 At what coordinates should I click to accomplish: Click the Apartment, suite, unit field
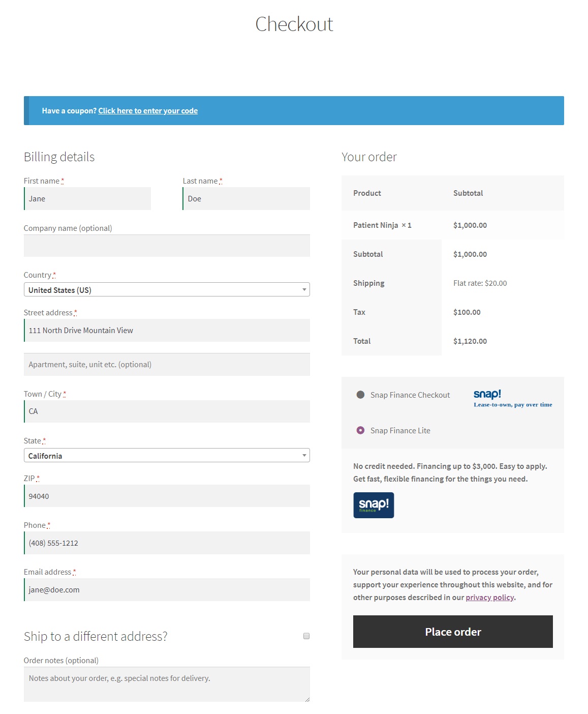point(167,365)
